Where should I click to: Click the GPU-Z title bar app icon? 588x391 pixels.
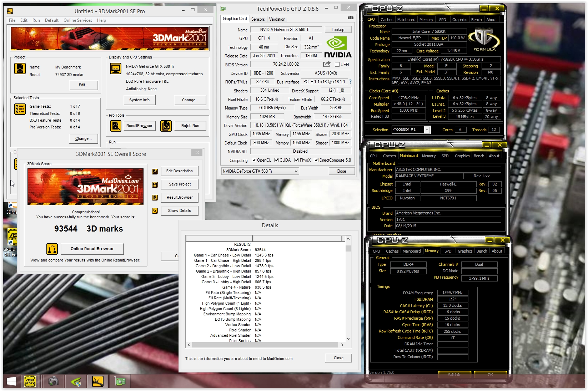pyautogui.click(x=223, y=9)
